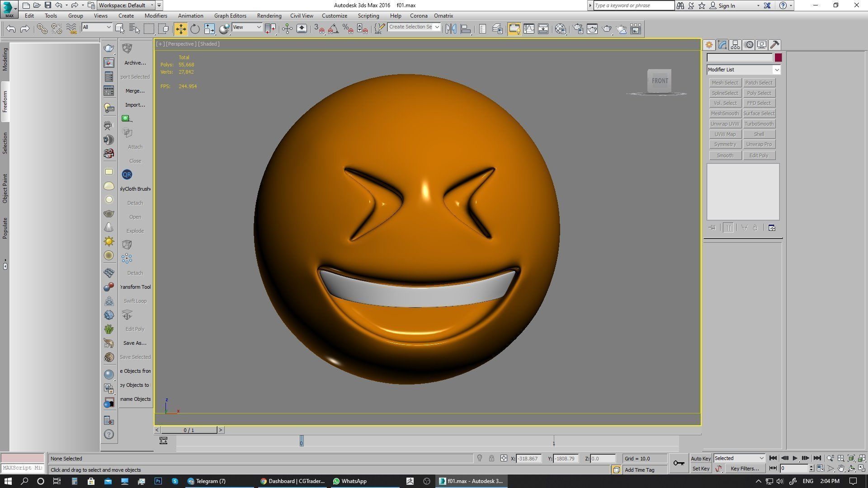868x488 pixels.
Task: Click the object color swatch
Action: coord(778,58)
